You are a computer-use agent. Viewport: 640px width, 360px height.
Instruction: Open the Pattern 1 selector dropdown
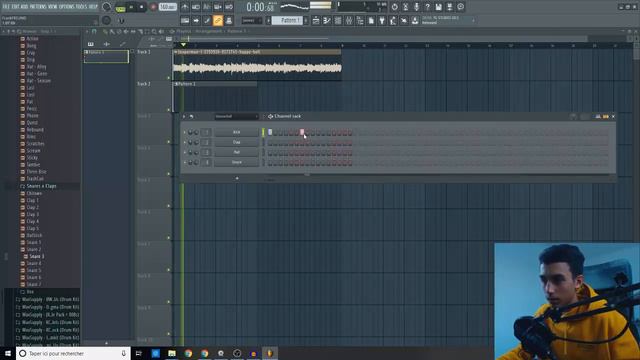click(287, 20)
